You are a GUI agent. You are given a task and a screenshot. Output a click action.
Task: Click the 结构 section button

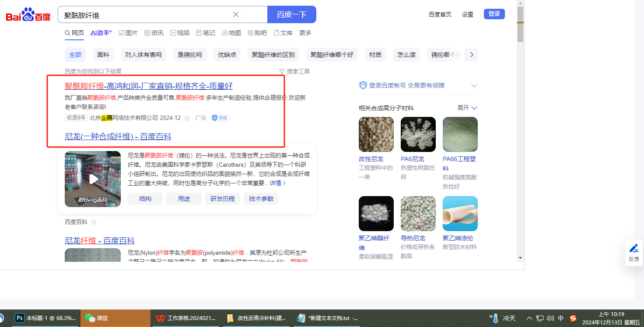145,199
